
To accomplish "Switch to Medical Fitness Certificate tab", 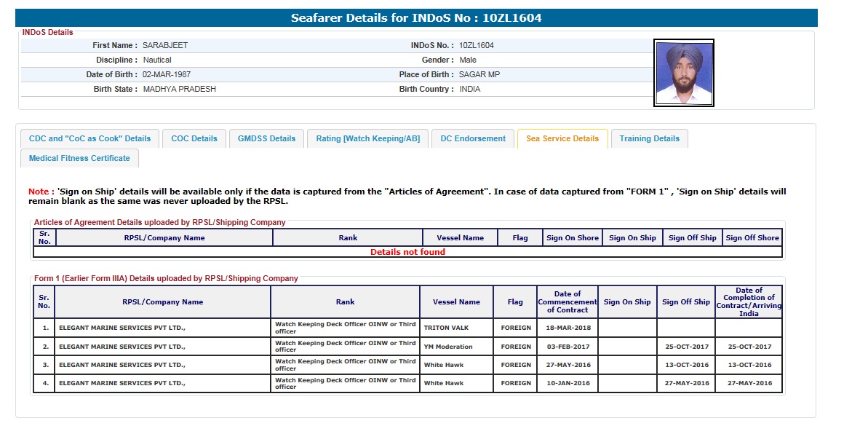I will click(x=79, y=158).
